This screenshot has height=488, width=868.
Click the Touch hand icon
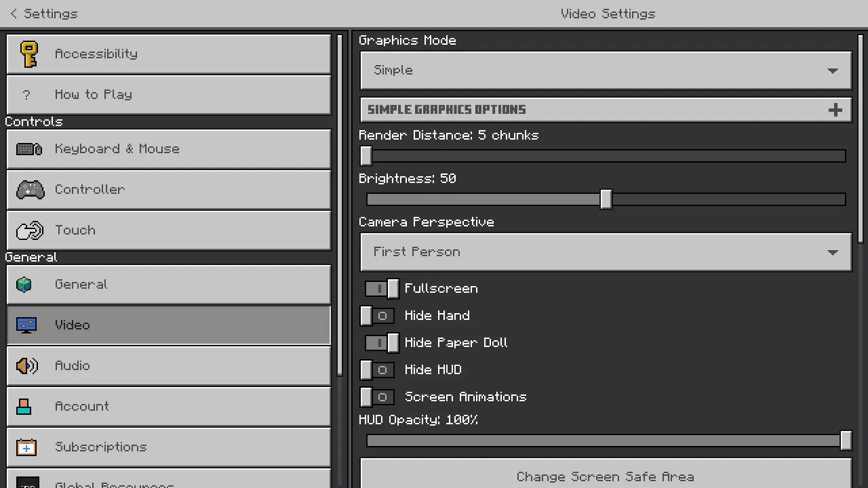pyautogui.click(x=30, y=230)
